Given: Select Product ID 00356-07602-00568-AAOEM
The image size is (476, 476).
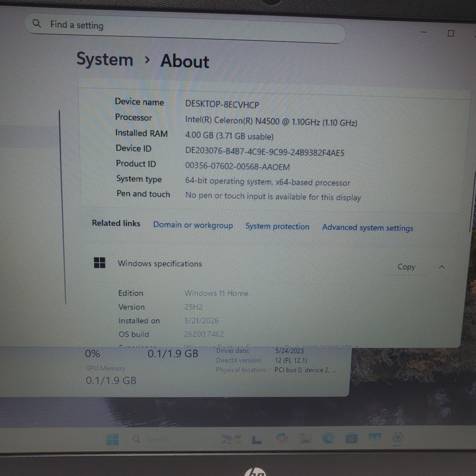Looking at the screenshot, I should pyautogui.click(x=237, y=166).
